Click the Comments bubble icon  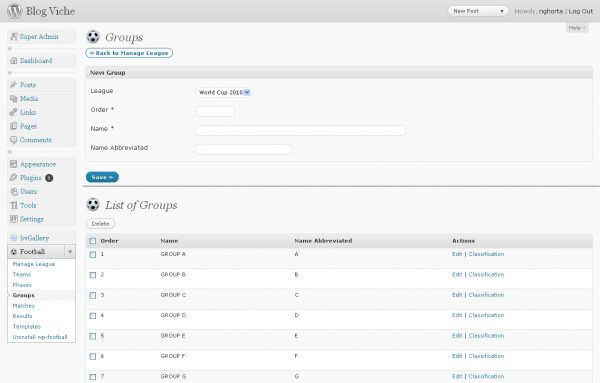14,140
